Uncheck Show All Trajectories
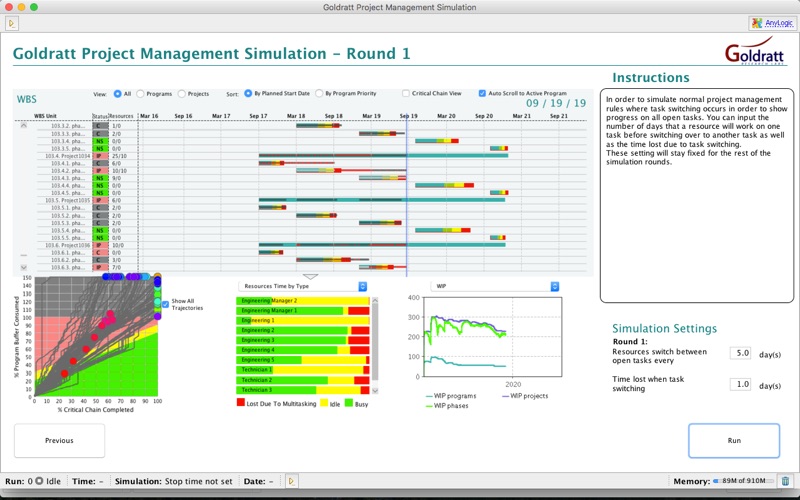This screenshot has width=800, height=500. 165,305
